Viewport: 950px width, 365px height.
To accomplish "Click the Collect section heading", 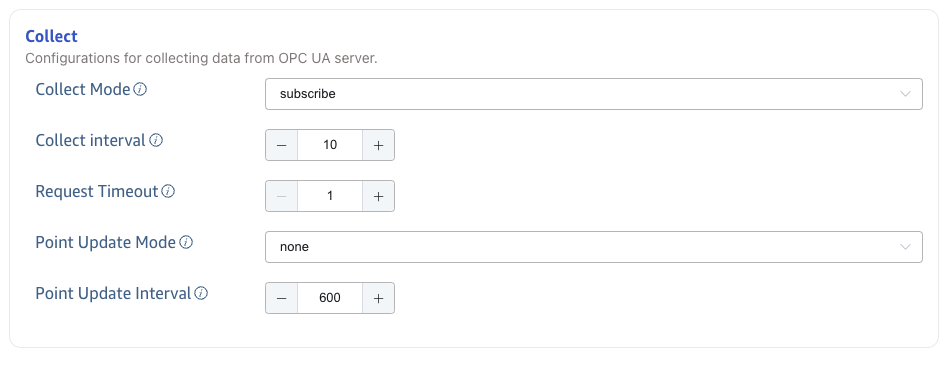I will 51,36.
